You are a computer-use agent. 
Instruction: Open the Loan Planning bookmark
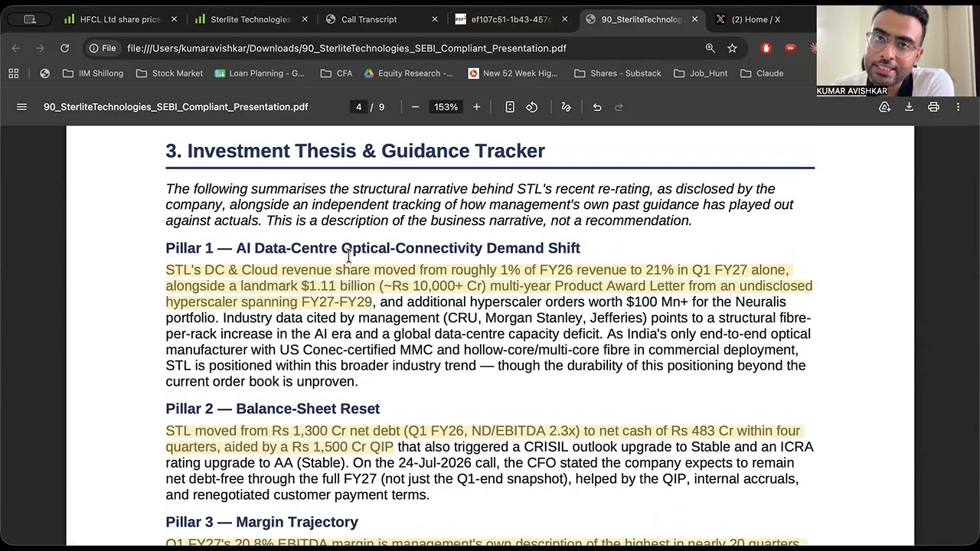260,73
